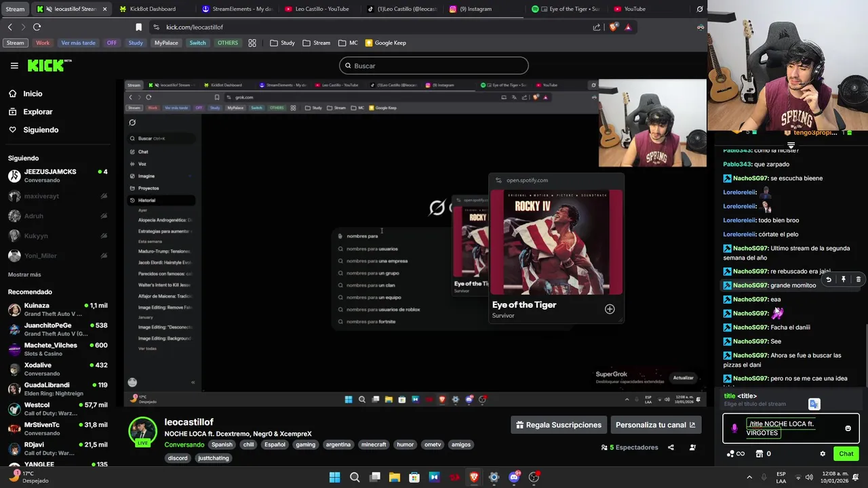Add Eye of the Tiger to library
The height and width of the screenshot is (488, 868).
[x=610, y=309]
